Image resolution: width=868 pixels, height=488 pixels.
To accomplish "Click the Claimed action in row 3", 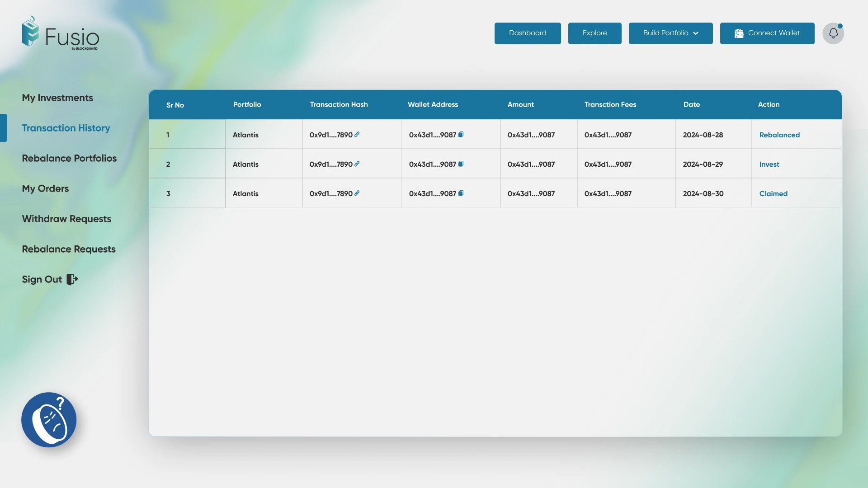I will click(x=773, y=194).
